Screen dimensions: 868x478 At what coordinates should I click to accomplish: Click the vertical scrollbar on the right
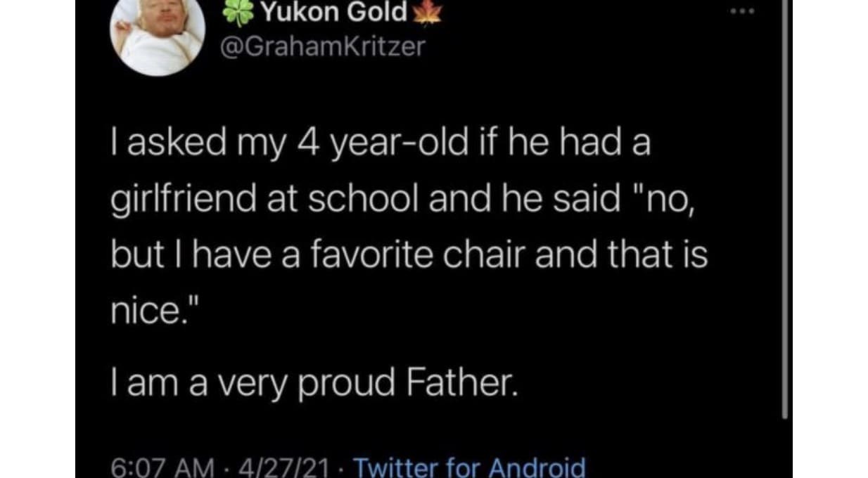coord(785,211)
